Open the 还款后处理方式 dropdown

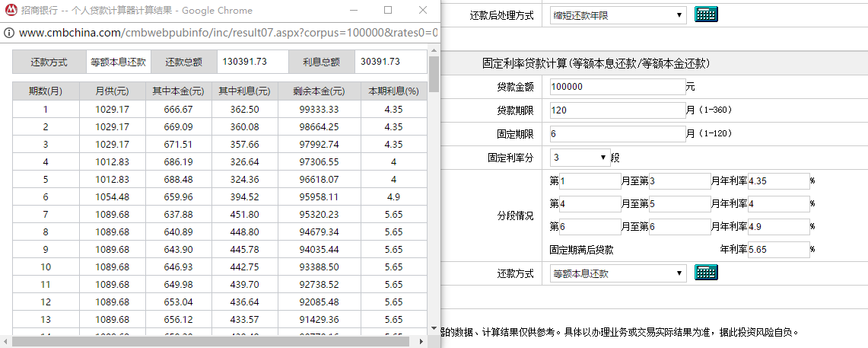[618, 15]
